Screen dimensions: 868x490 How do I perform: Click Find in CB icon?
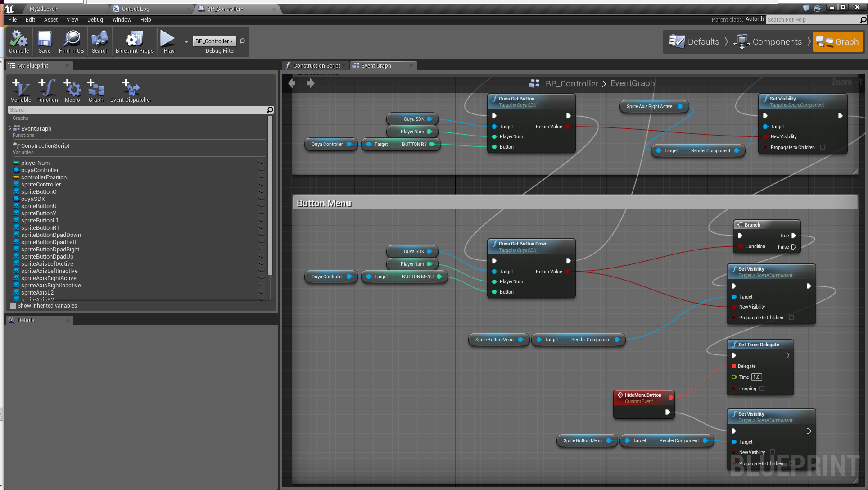click(x=71, y=41)
